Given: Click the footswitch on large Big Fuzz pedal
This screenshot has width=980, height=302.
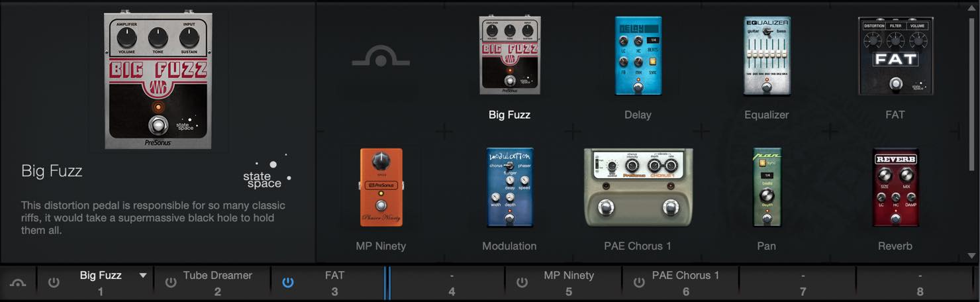Looking at the screenshot, I should tap(158, 125).
